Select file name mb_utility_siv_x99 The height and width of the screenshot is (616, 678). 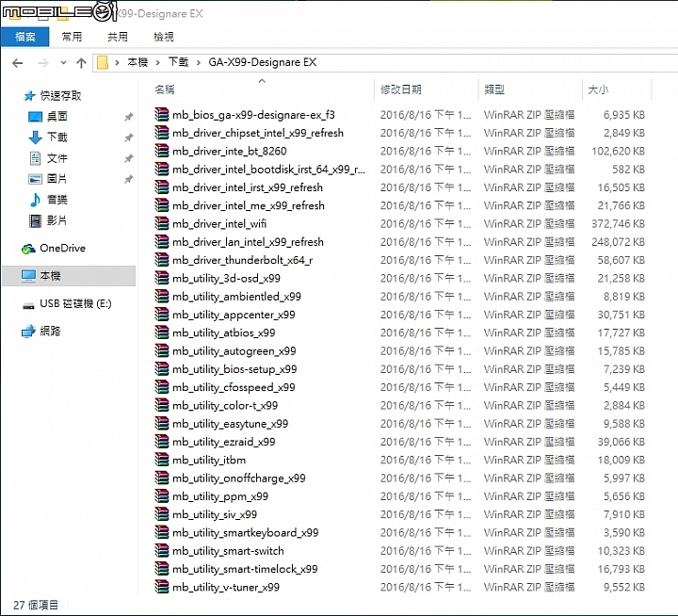(215, 514)
